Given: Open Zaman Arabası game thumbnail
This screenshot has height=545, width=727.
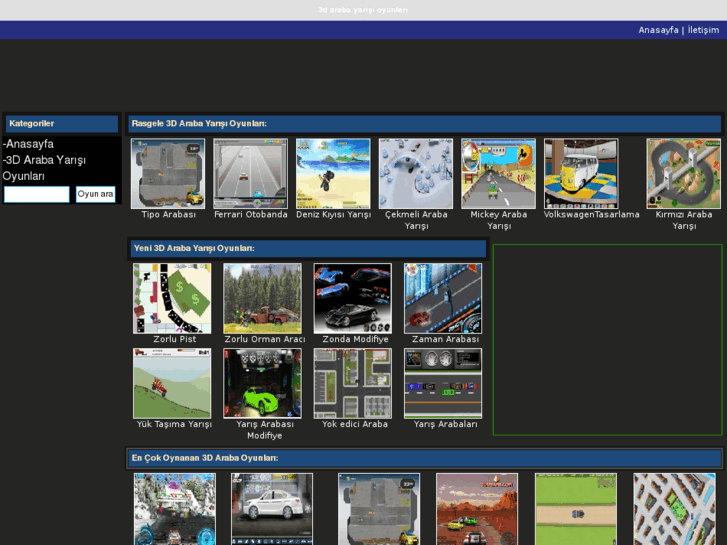Looking at the screenshot, I should tap(443, 298).
